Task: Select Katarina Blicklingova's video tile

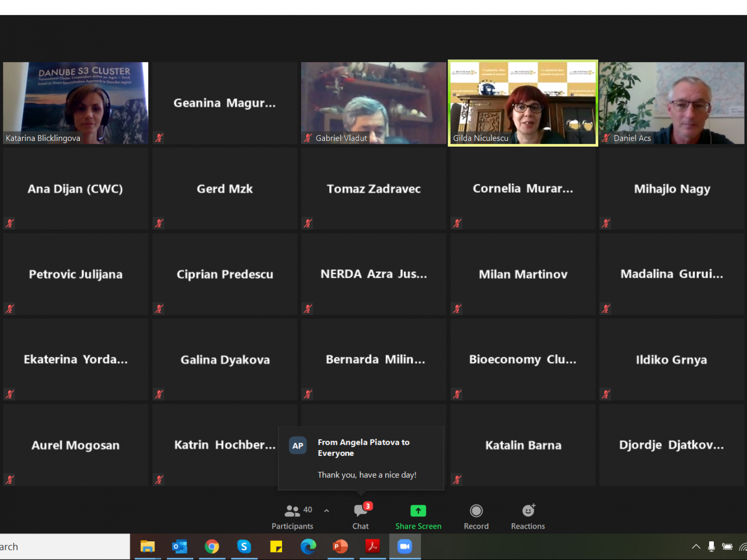Action: click(76, 103)
